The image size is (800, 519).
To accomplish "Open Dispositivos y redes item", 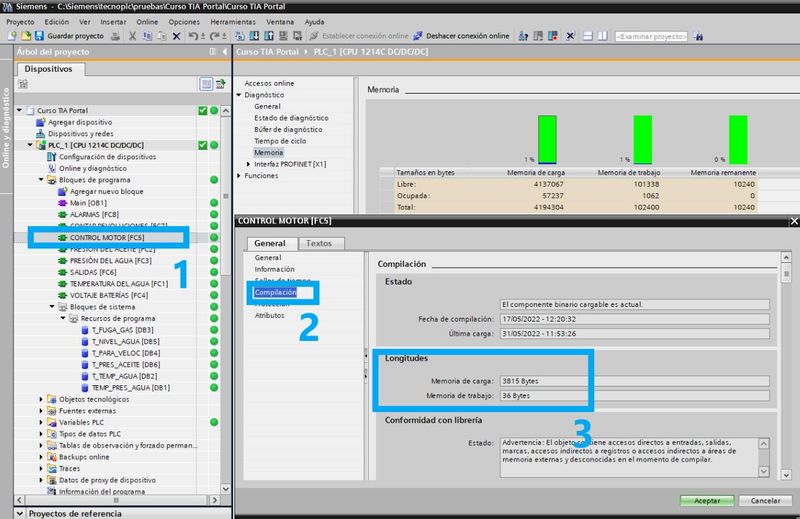I will click(x=80, y=133).
